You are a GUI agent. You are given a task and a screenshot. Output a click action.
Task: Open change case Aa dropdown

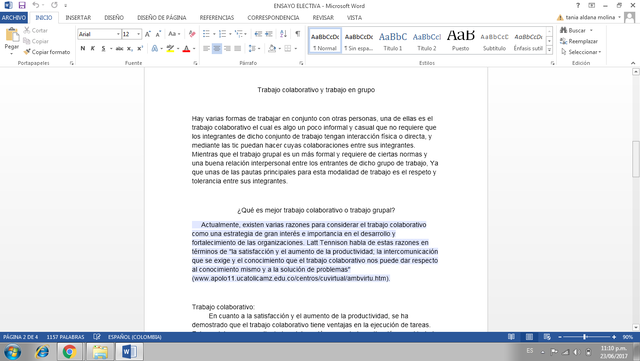coord(174,34)
